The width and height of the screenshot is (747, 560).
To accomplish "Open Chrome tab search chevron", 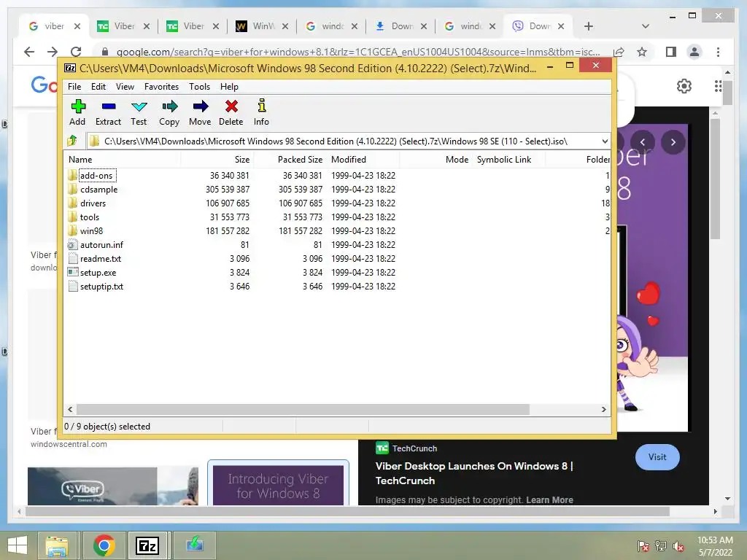I will tap(645, 26).
